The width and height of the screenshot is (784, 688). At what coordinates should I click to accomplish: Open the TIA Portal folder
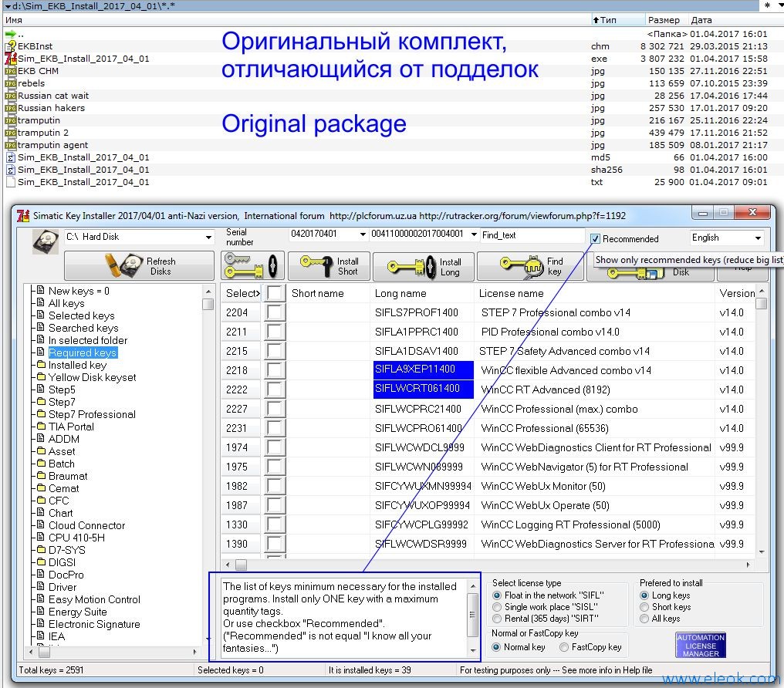pos(71,427)
